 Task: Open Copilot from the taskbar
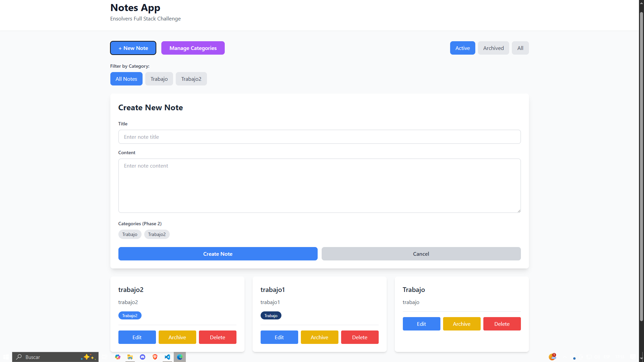click(x=118, y=357)
